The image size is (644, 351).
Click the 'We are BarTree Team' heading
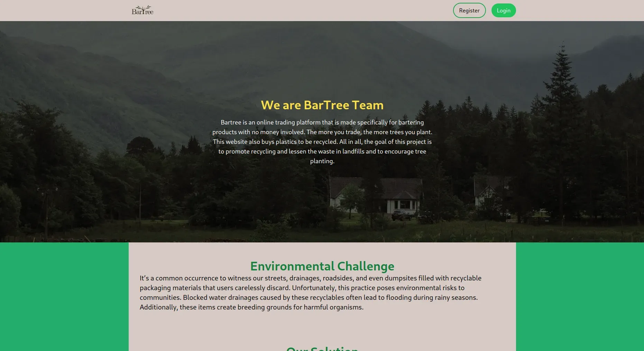322,105
